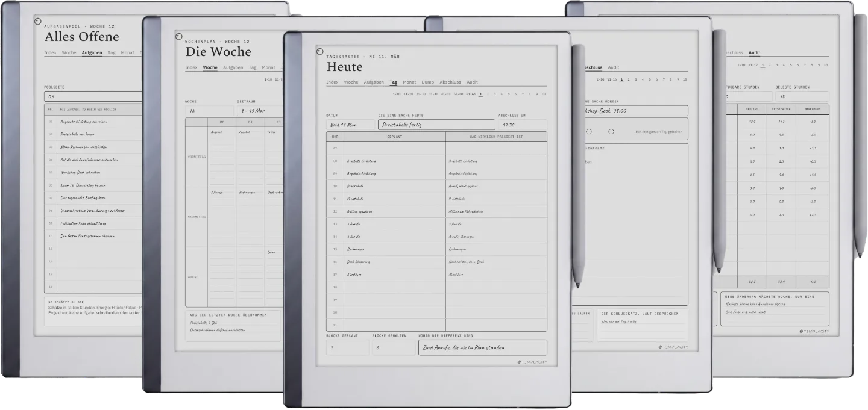Tap the Abschluss um field showing 17:30

pos(523,125)
